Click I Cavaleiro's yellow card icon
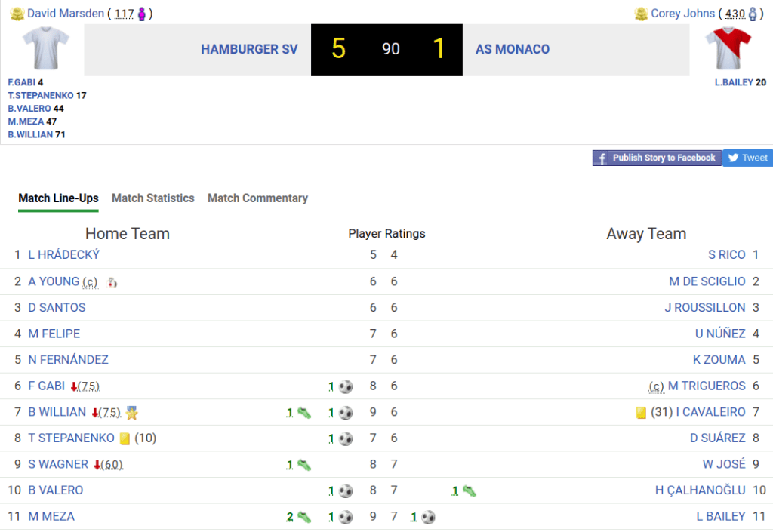This screenshot has width=773, height=532. pos(641,413)
